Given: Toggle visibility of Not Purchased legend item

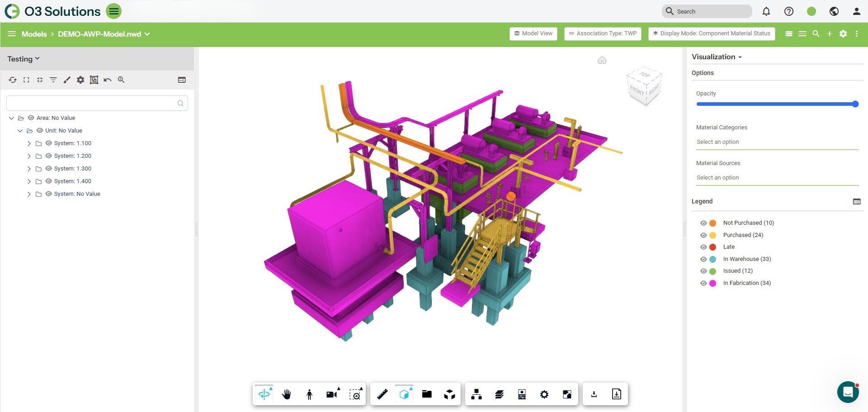Looking at the screenshot, I should pos(703,223).
